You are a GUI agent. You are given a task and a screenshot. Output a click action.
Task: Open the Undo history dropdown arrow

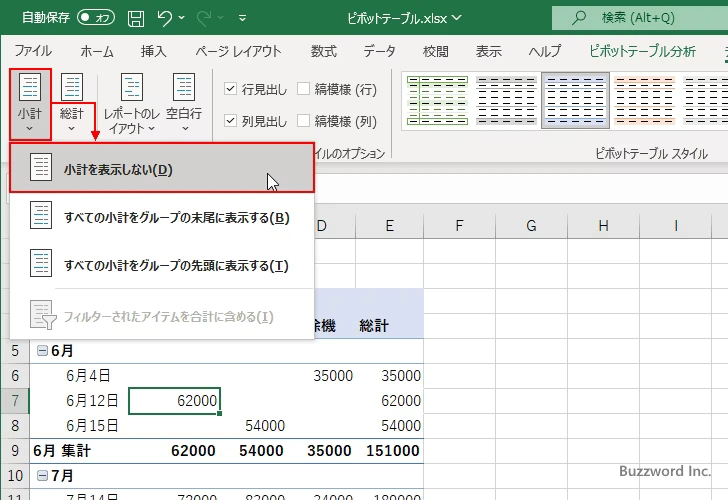182,18
